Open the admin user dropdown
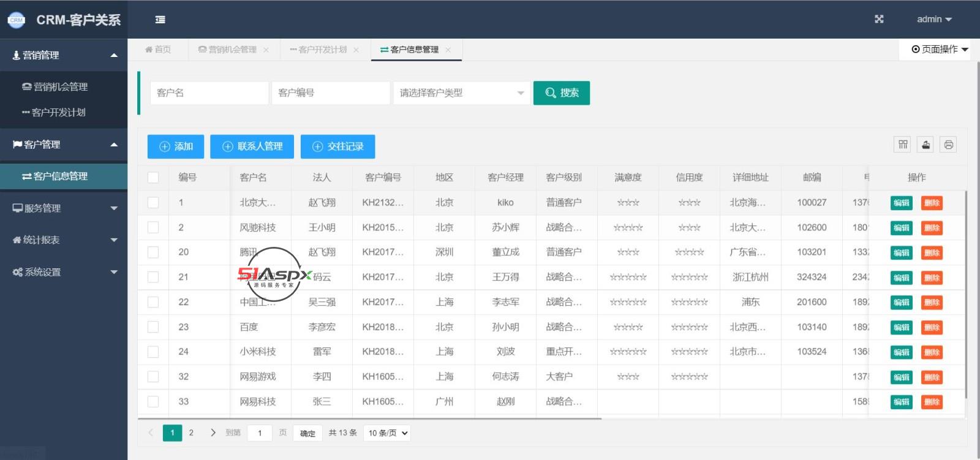The width and height of the screenshot is (980, 460). 934,20
